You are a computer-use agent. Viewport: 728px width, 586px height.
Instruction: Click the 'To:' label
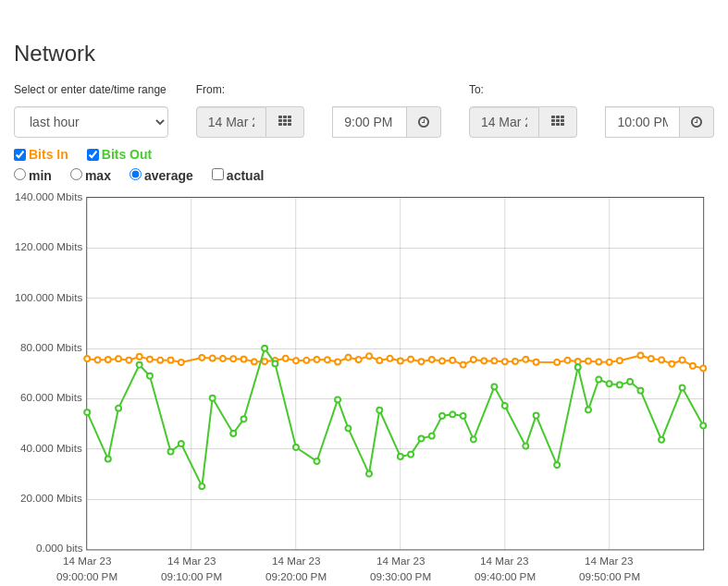(476, 90)
